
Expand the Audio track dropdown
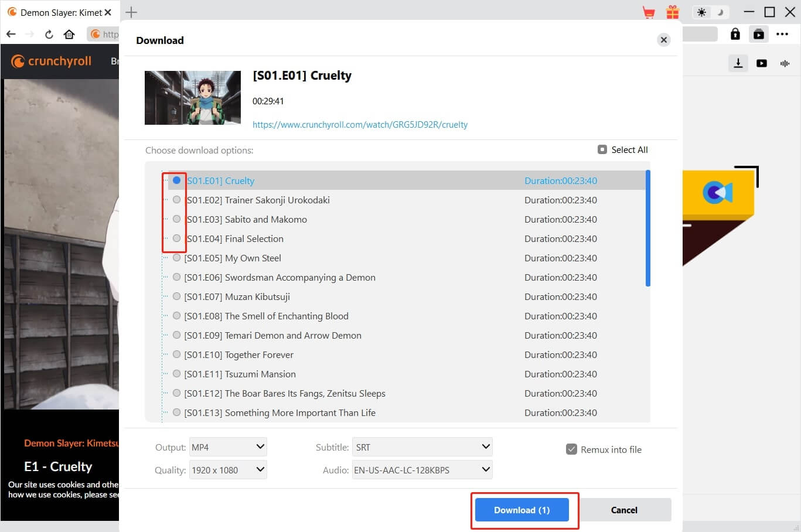(422, 470)
